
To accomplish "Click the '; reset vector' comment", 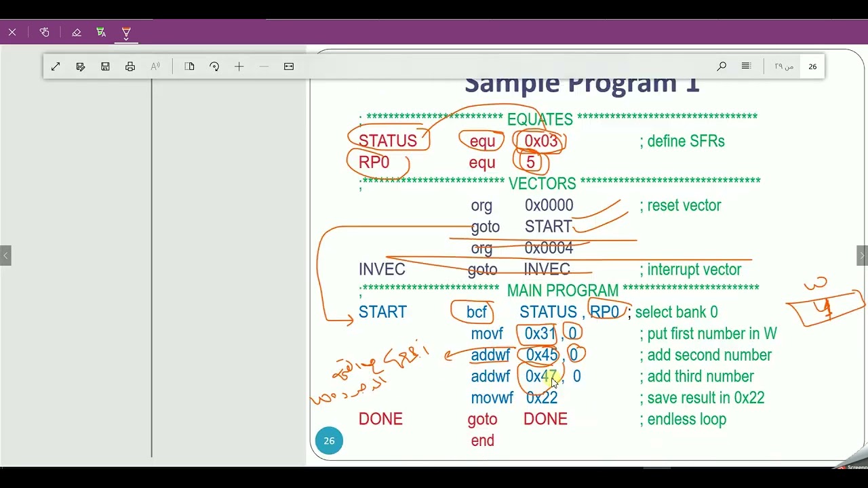I will (680, 205).
